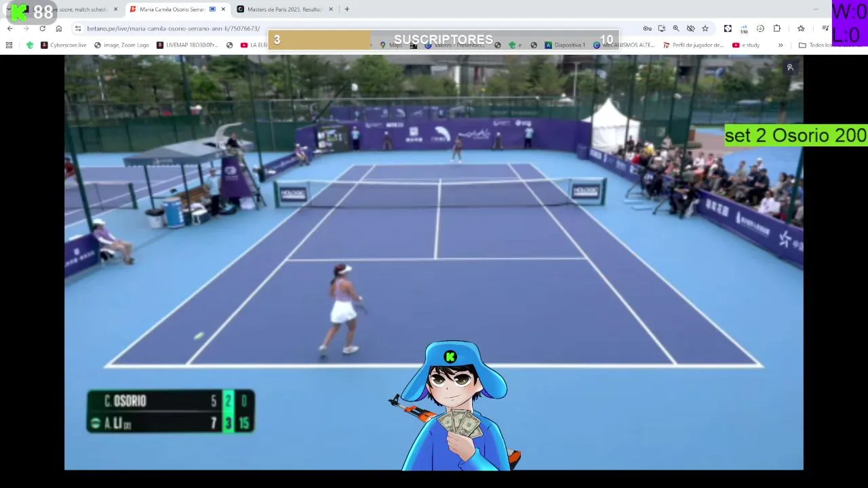Image resolution: width=868 pixels, height=488 pixels.
Task: Click the install app icon in address bar
Action: 661,28
